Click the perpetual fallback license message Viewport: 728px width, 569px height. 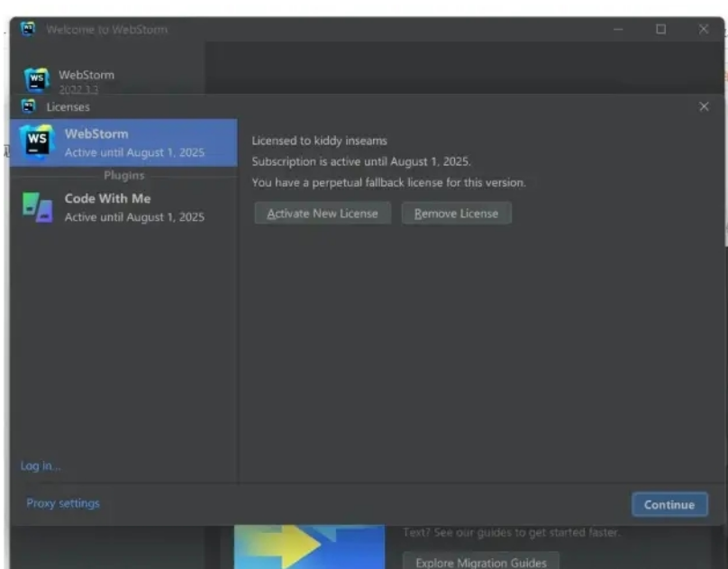coord(388,182)
